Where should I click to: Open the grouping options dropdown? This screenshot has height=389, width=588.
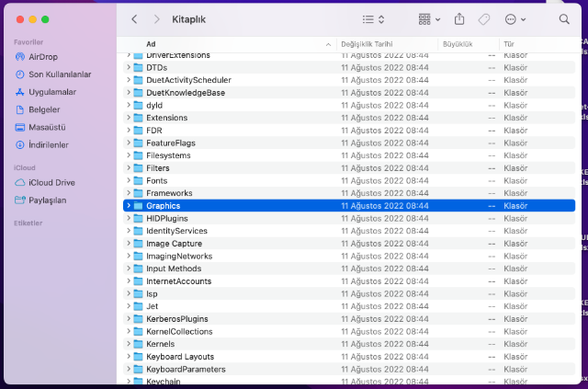pyautogui.click(x=429, y=18)
